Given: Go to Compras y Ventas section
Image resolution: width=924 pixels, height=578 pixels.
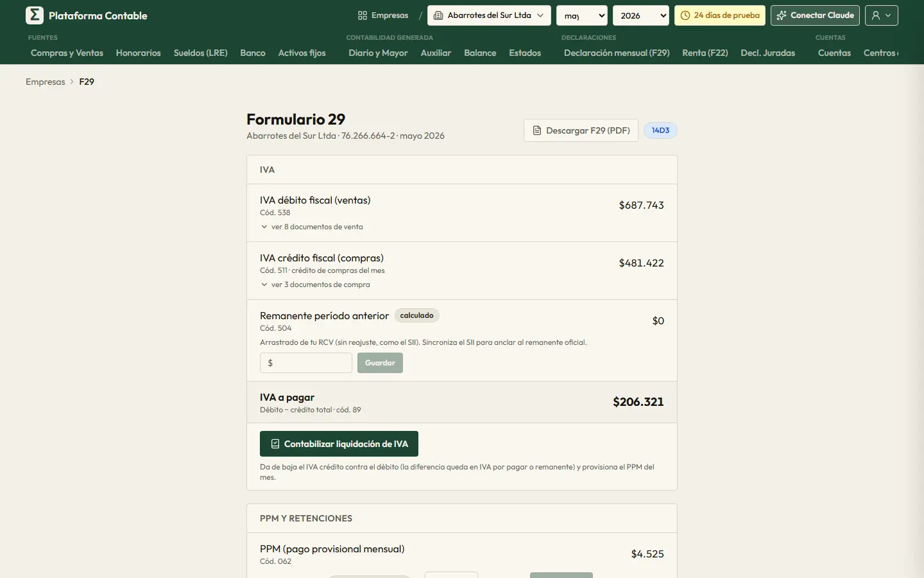Looking at the screenshot, I should [x=67, y=53].
